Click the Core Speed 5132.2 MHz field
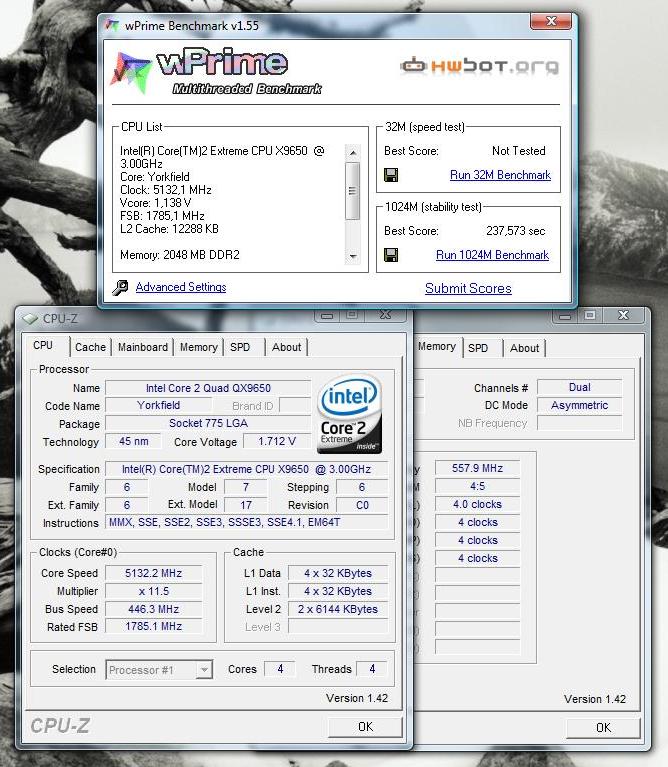668x767 pixels. click(154, 573)
